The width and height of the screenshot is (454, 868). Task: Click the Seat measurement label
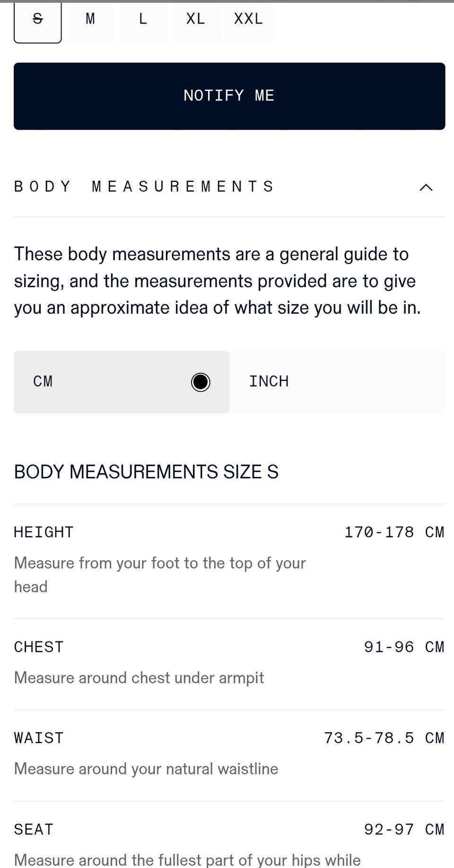click(x=34, y=829)
